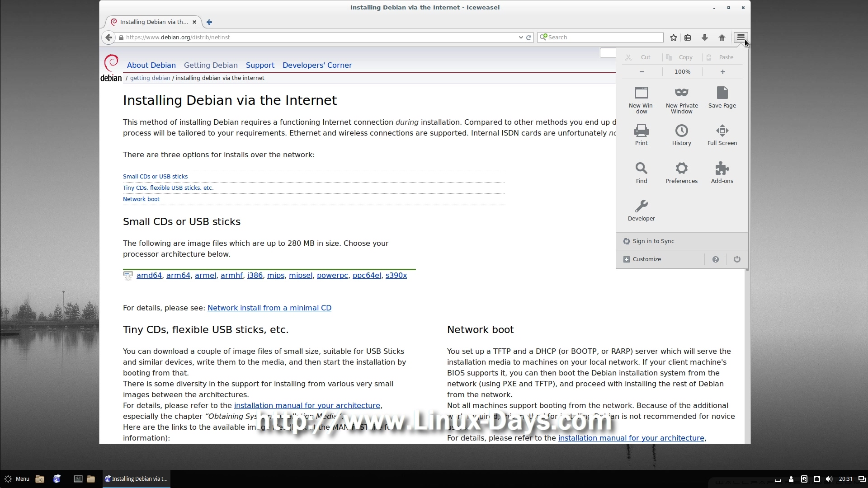
Task: Jump to Tiny CDs, flexible USB sticks
Action: 168,188
